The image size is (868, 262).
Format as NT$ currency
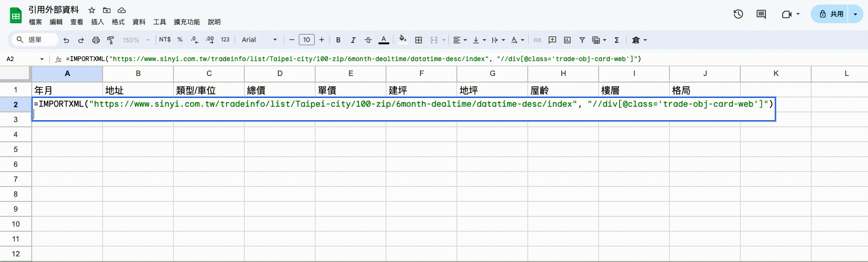pyautogui.click(x=165, y=40)
